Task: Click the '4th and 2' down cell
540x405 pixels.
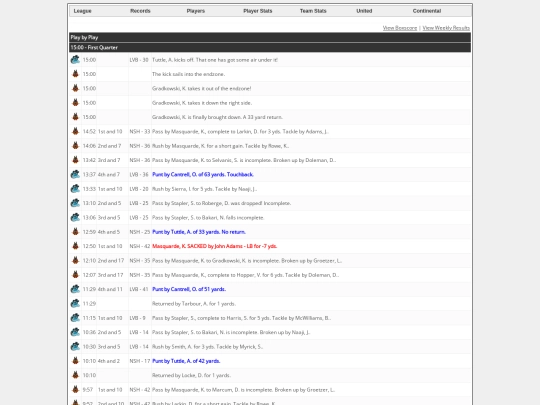Action: click(109, 361)
